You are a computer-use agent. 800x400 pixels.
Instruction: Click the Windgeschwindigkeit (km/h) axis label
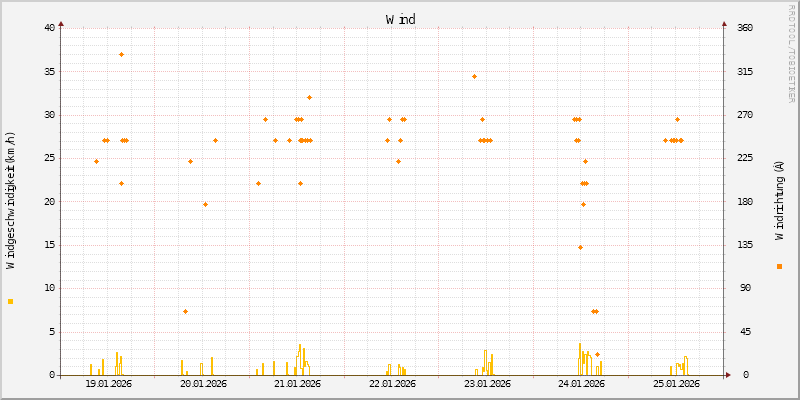(x=11, y=200)
